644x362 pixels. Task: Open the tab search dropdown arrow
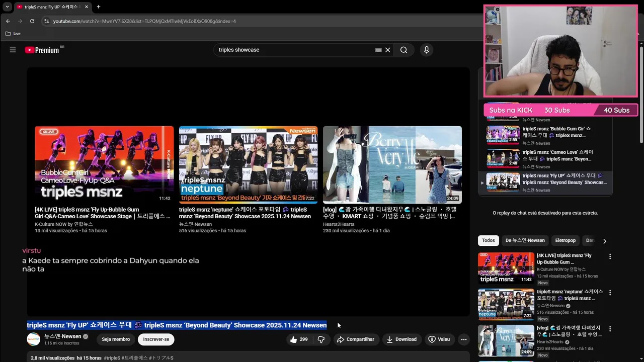coord(7,7)
